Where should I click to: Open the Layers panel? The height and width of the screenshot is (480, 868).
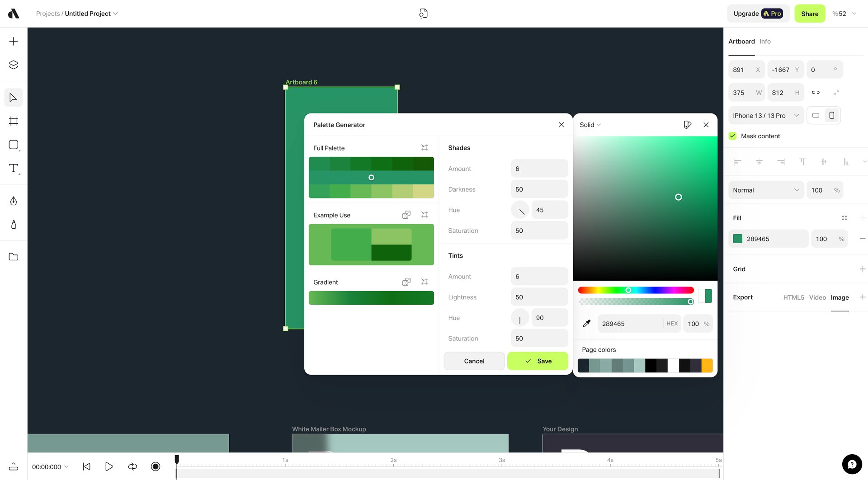[13, 65]
